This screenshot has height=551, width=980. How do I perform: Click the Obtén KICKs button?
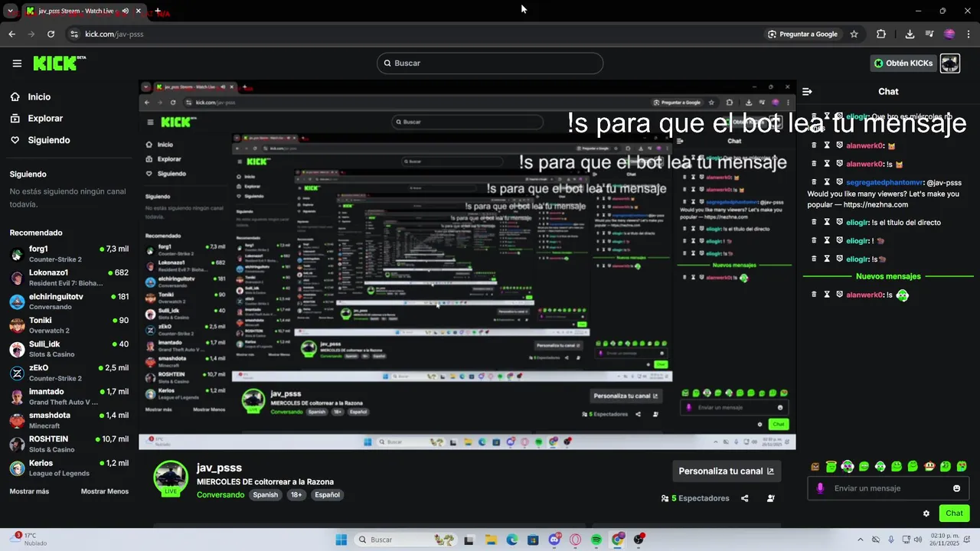[x=903, y=64]
